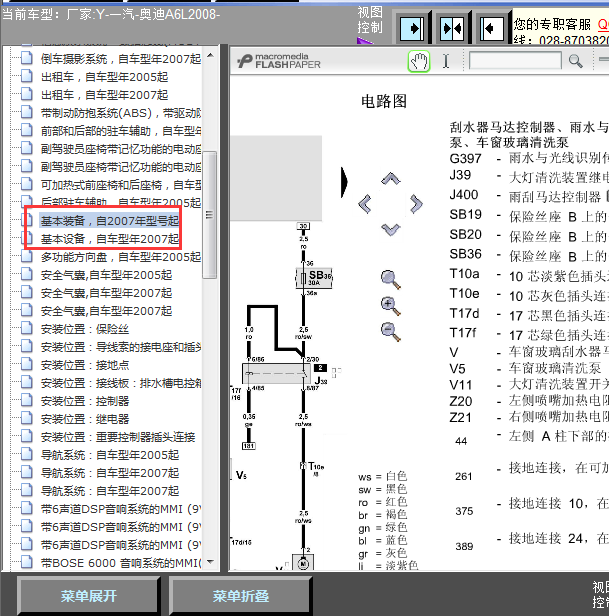Click the black triangle panel expander on the diagram
609x616 pixels.
[344, 182]
